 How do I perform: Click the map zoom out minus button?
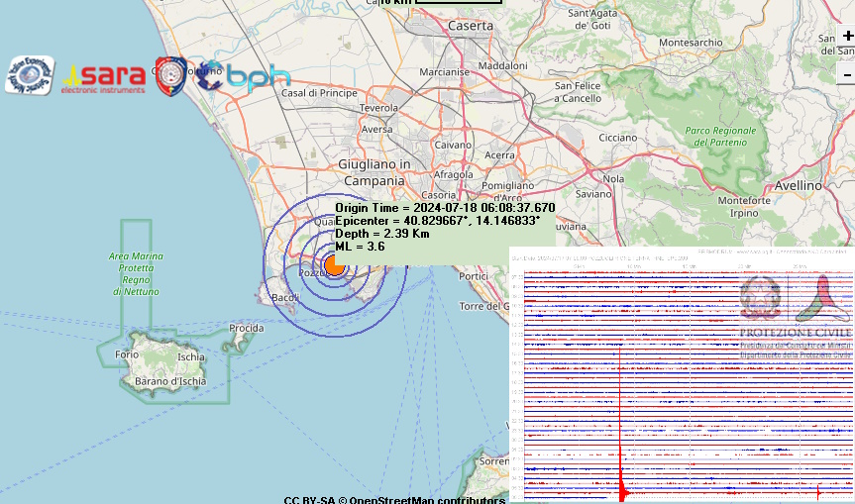coord(847,74)
